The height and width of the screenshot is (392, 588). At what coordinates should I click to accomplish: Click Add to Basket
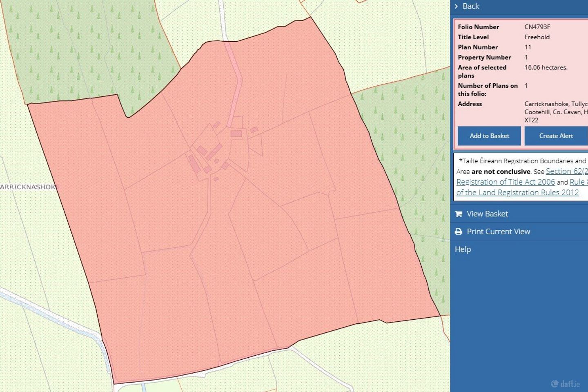pyautogui.click(x=489, y=136)
